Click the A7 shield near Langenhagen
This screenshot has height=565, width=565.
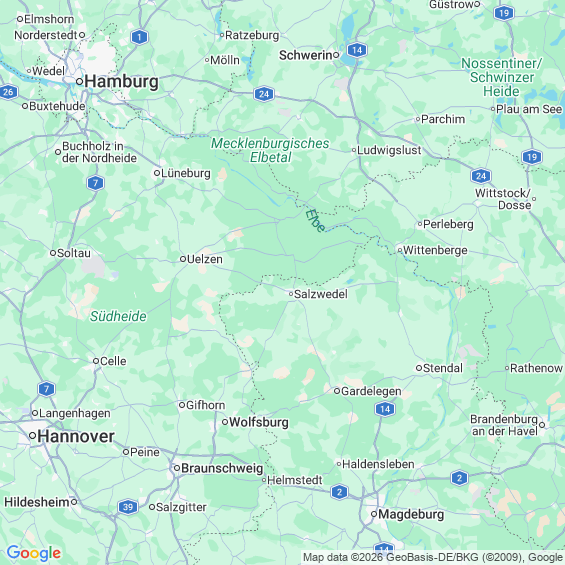pos(46,389)
